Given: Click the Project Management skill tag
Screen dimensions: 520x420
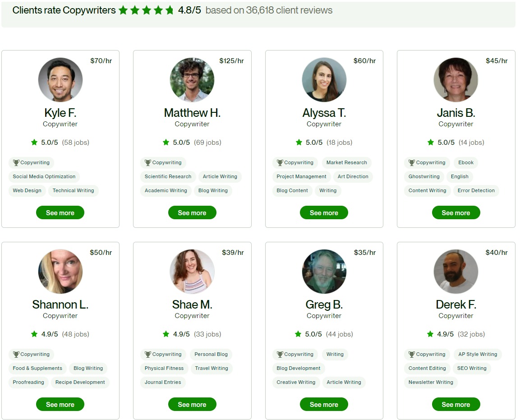Looking at the screenshot, I should tap(301, 176).
